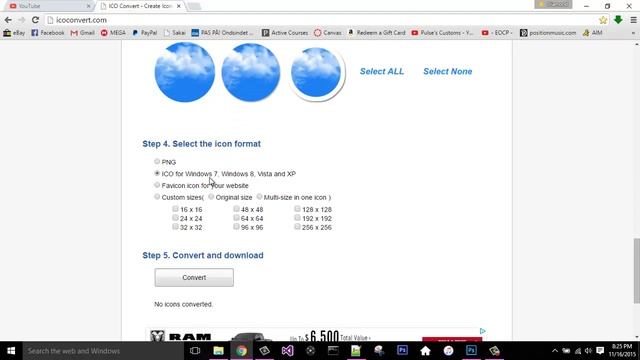
Task: Choose Multi-size in one icon option
Action: 259,197
